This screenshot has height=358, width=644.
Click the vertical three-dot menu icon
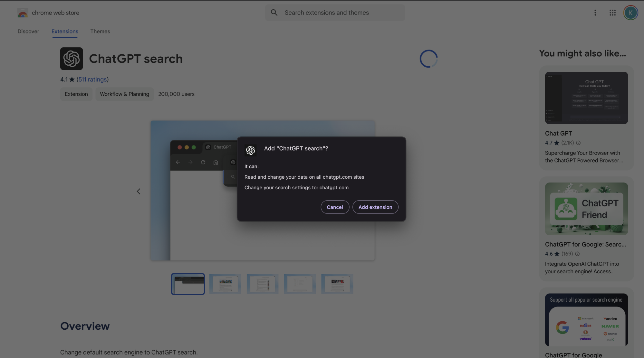[595, 12]
